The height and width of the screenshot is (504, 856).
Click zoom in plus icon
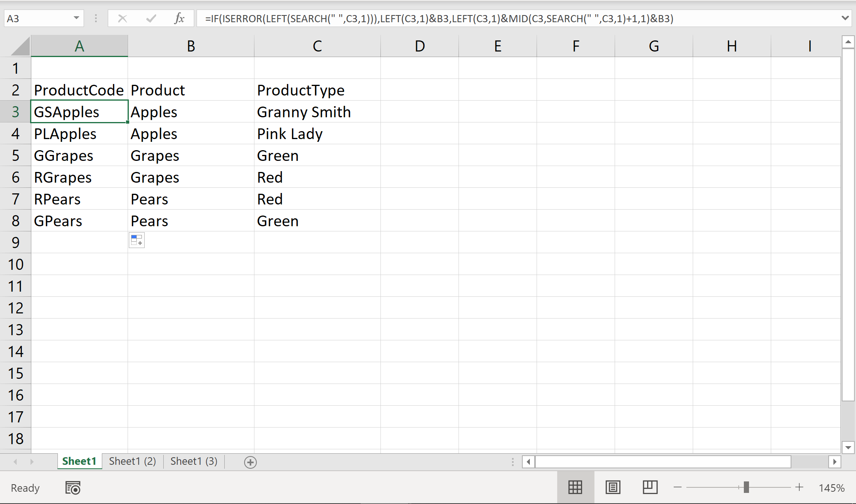(x=799, y=487)
